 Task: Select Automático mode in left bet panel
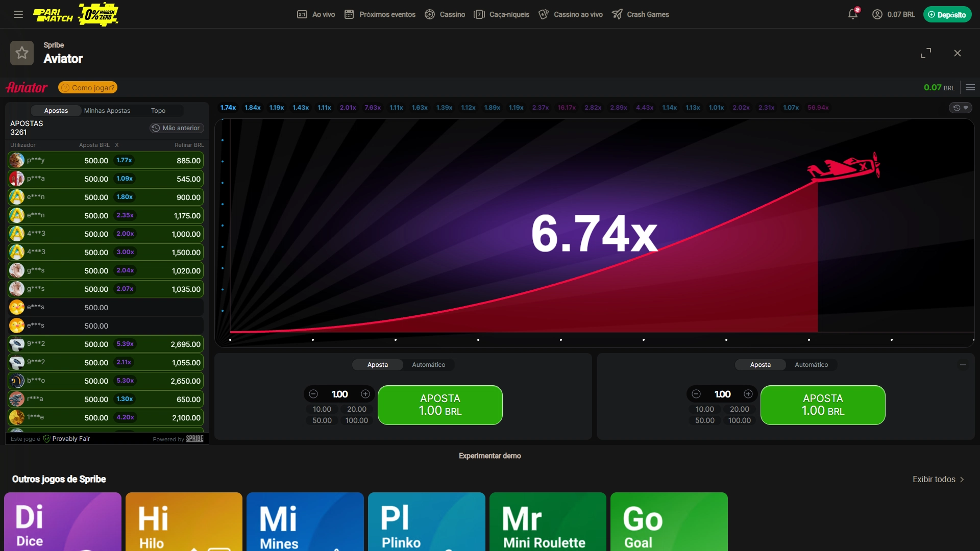[429, 365]
